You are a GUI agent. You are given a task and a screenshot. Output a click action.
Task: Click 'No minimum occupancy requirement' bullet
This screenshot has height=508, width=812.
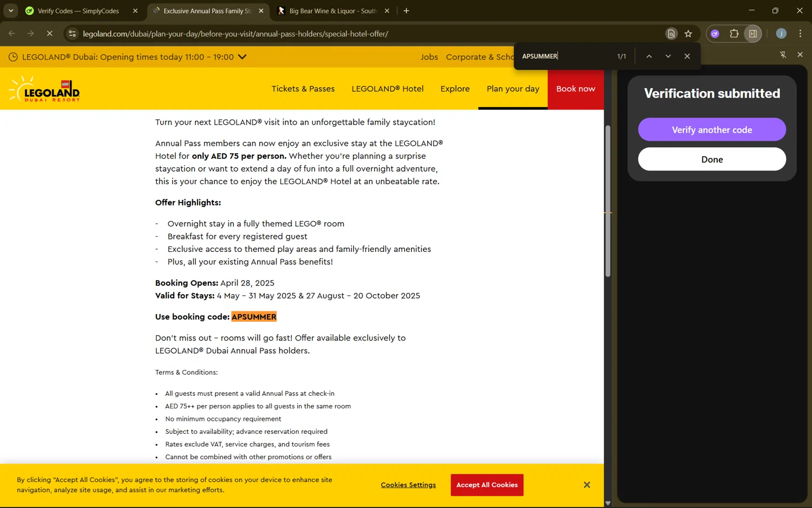point(223,419)
